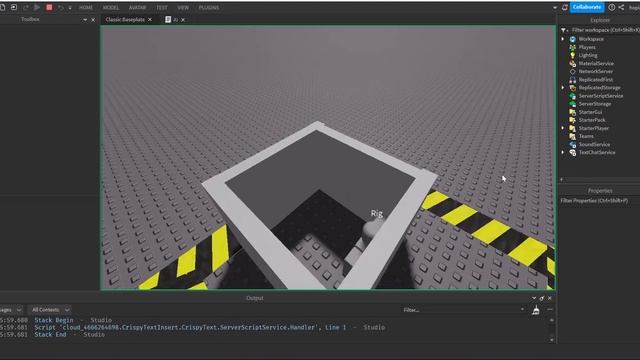Select the Lighting bulb icon

pyautogui.click(x=573, y=56)
